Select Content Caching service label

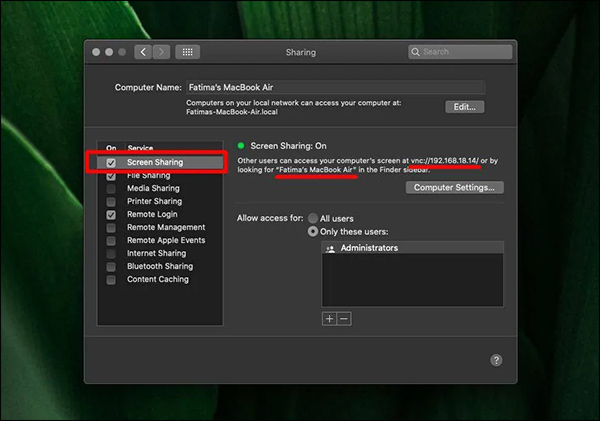point(158,279)
